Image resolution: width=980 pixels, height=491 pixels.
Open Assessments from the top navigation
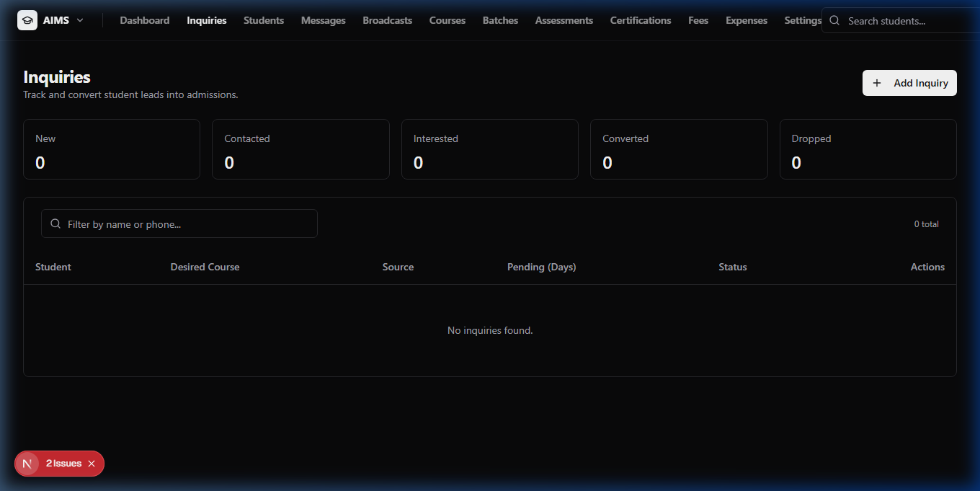[564, 20]
